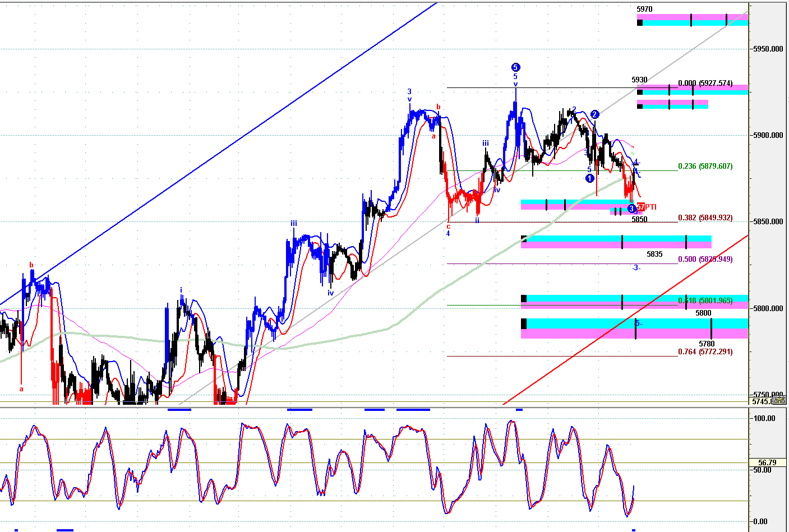Click the black square marker beside 5970 band
This screenshot has height=532, width=789.
click(640, 22)
